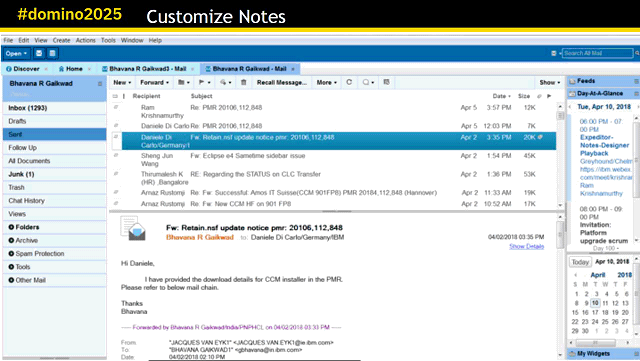Click Show Details link

coord(527,247)
